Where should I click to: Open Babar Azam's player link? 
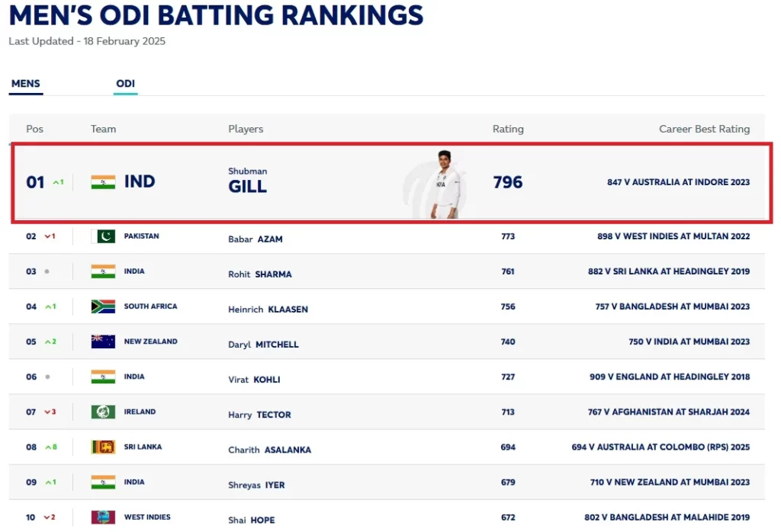coord(256,239)
